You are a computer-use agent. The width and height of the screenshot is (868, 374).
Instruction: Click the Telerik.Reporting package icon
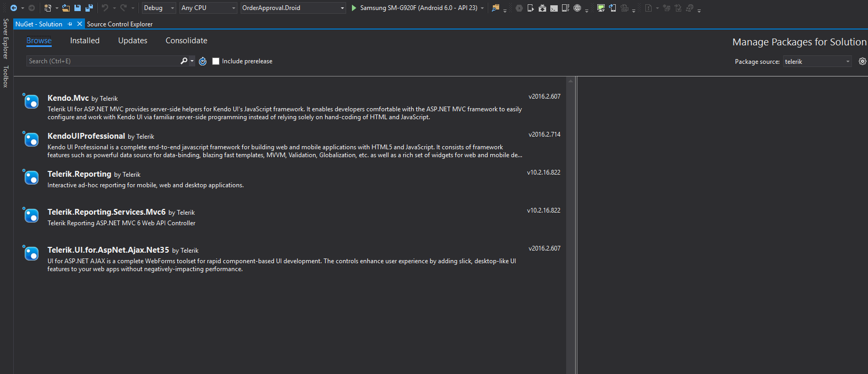pos(31,177)
